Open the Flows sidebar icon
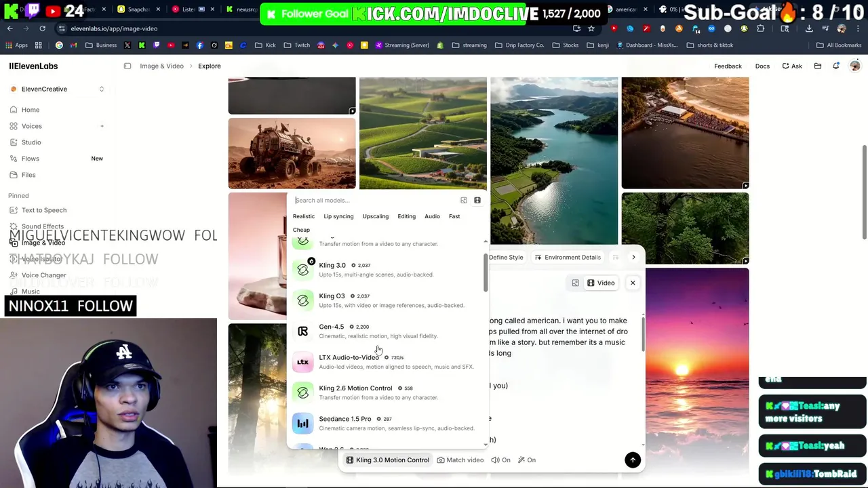The image size is (868, 488). pyautogui.click(x=14, y=159)
